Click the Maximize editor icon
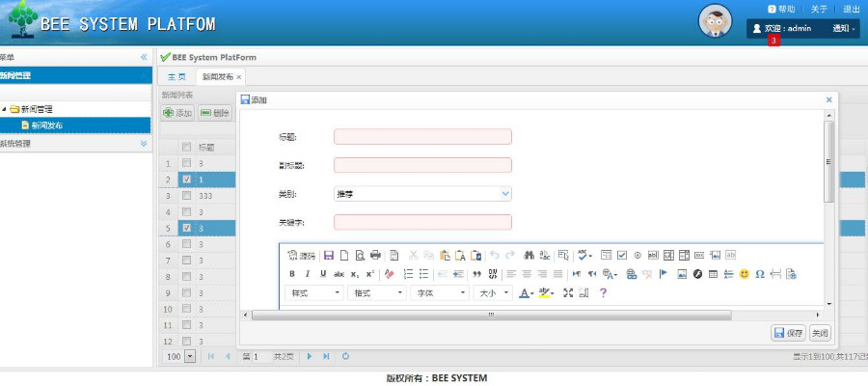The width and height of the screenshot is (868, 386). point(567,293)
